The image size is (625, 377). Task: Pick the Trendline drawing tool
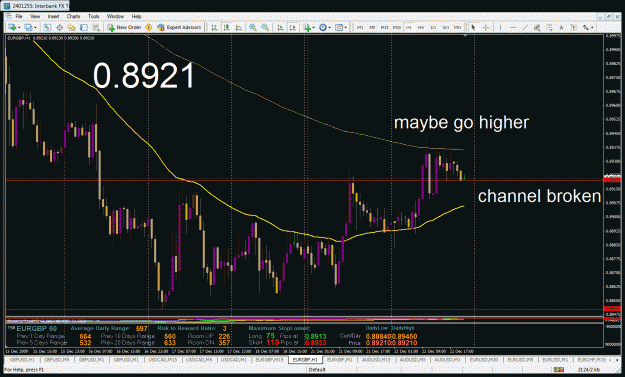525,27
